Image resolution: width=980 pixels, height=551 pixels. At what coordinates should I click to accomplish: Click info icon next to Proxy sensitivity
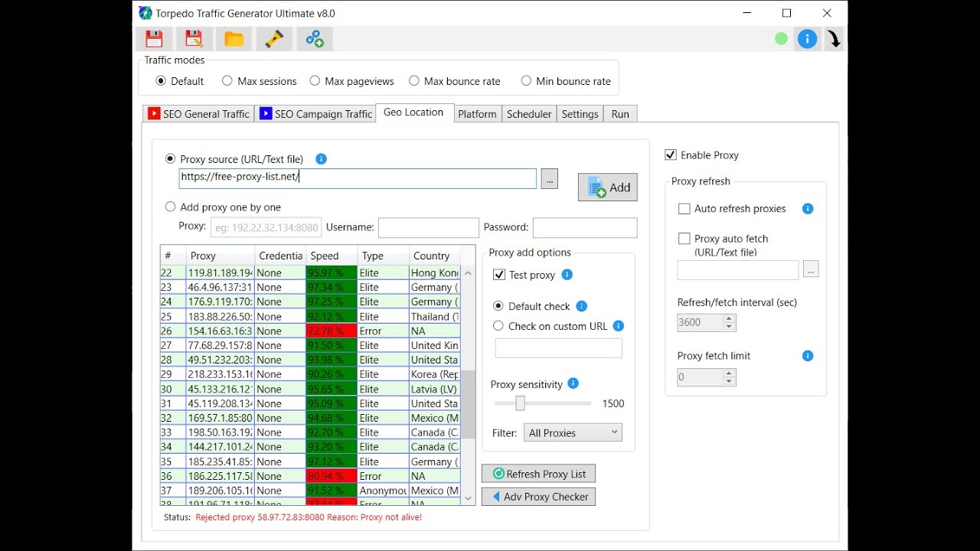(x=573, y=383)
